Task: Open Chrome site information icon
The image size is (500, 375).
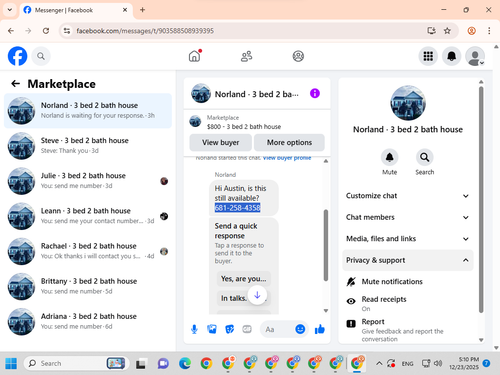Action: pos(67,31)
